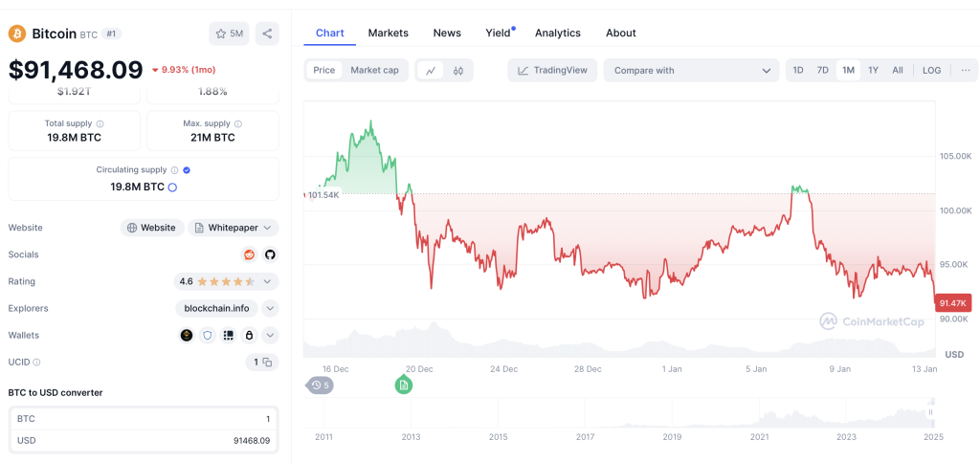This screenshot has width=980, height=463.
Task: Open the Yield tab
Action: coord(498,33)
